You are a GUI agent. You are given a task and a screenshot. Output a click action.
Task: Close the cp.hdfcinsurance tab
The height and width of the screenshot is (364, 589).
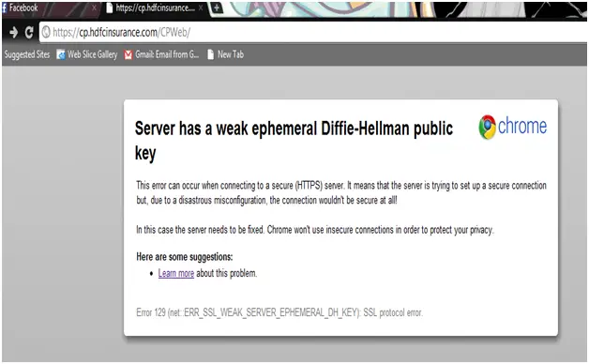click(201, 8)
